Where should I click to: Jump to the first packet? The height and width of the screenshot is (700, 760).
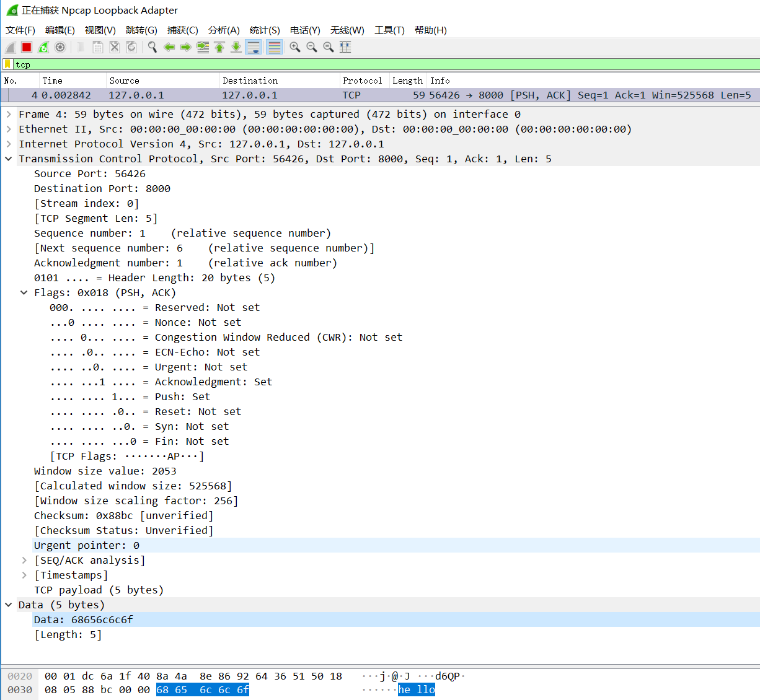(219, 47)
